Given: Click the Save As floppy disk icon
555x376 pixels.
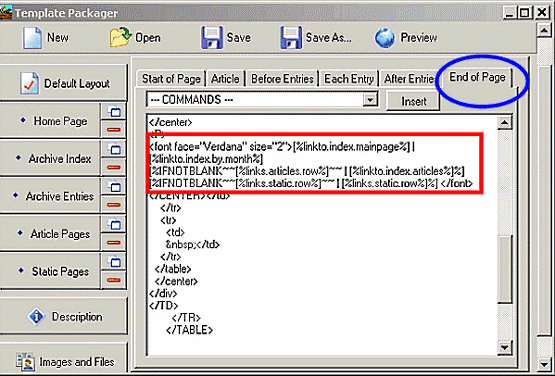Looking at the screenshot, I should pyautogui.click(x=291, y=37).
